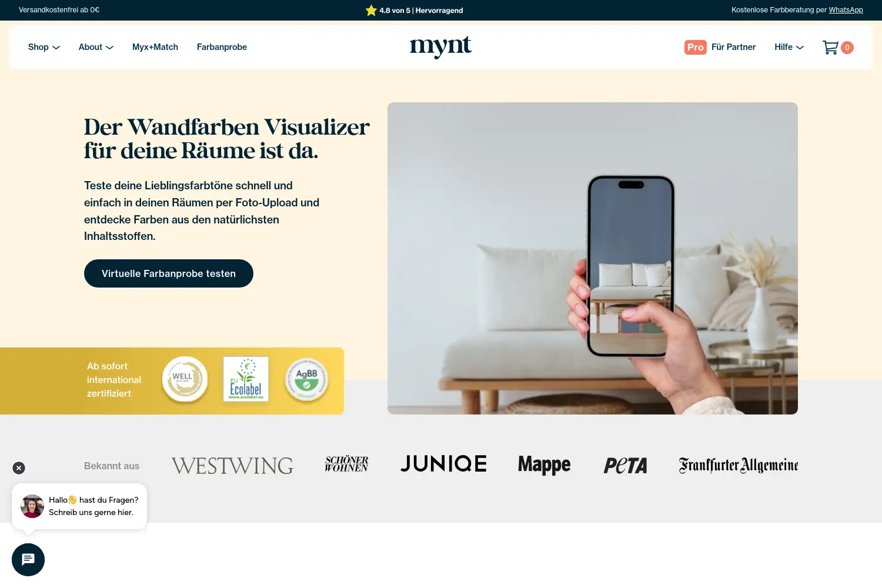This screenshot has height=588, width=882.
Task: Click the EU Ecolabel badge
Action: coord(246,379)
